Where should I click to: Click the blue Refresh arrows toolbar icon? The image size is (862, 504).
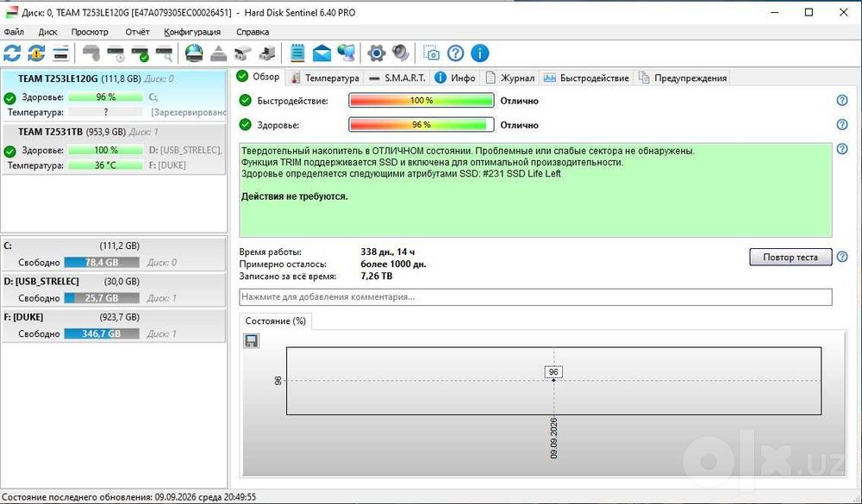(12, 53)
